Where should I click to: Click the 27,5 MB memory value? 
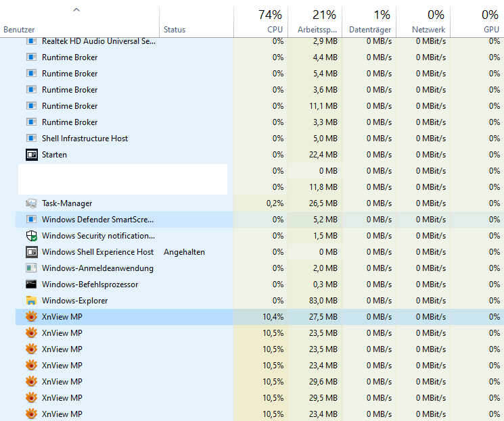coord(323,317)
